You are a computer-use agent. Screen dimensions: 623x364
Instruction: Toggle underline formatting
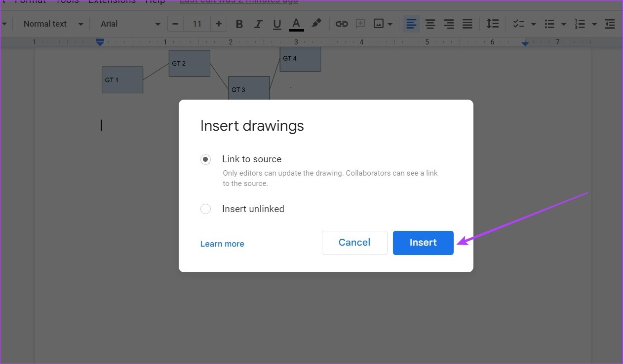pyautogui.click(x=277, y=24)
